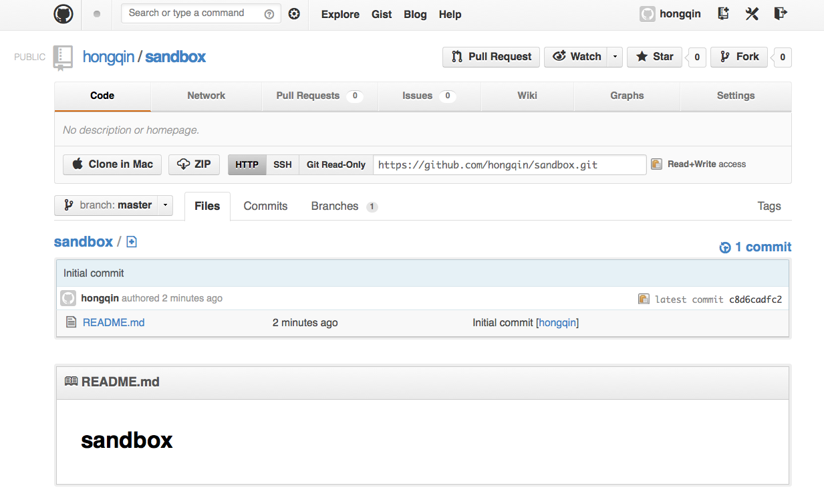Click the Clone in Mac button
The width and height of the screenshot is (824, 504).
click(x=112, y=164)
